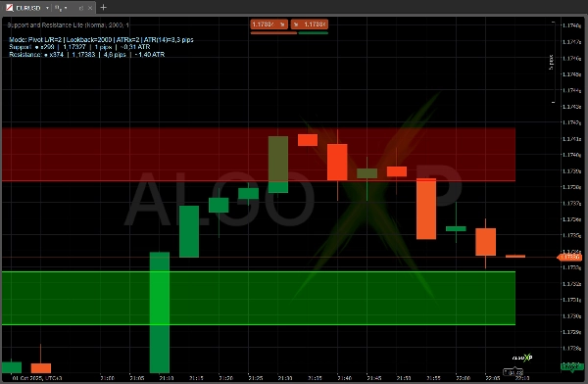Expand the timeframe dropdown arrow

pos(66,8)
